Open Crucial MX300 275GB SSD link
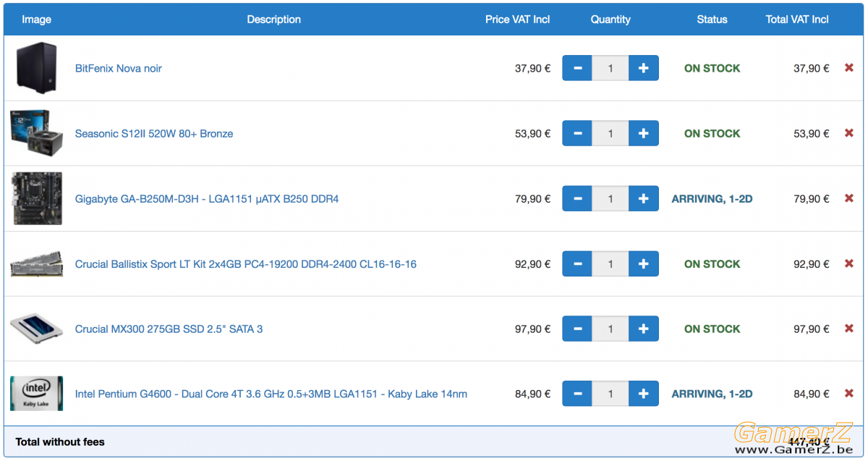 pos(169,329)
